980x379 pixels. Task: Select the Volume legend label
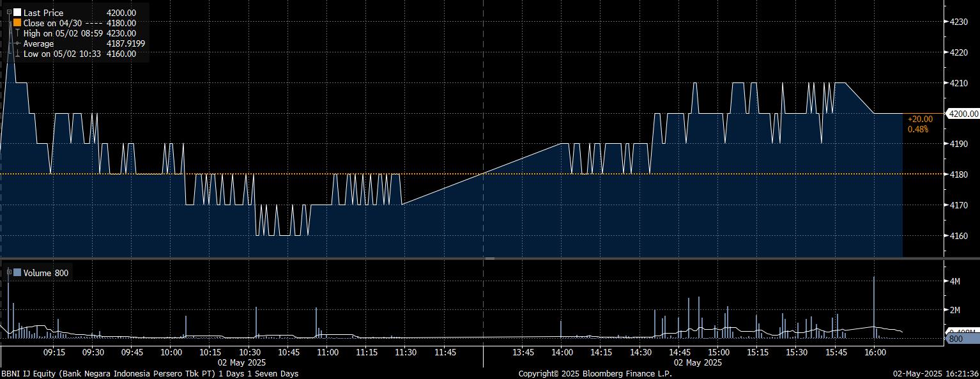(x=37, y=273)
